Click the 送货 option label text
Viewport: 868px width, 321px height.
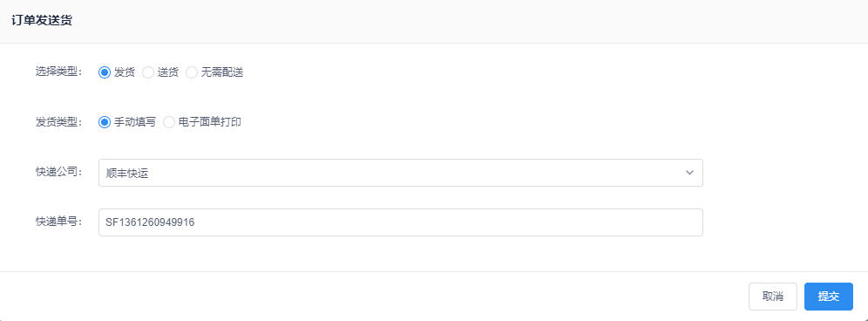167,72
